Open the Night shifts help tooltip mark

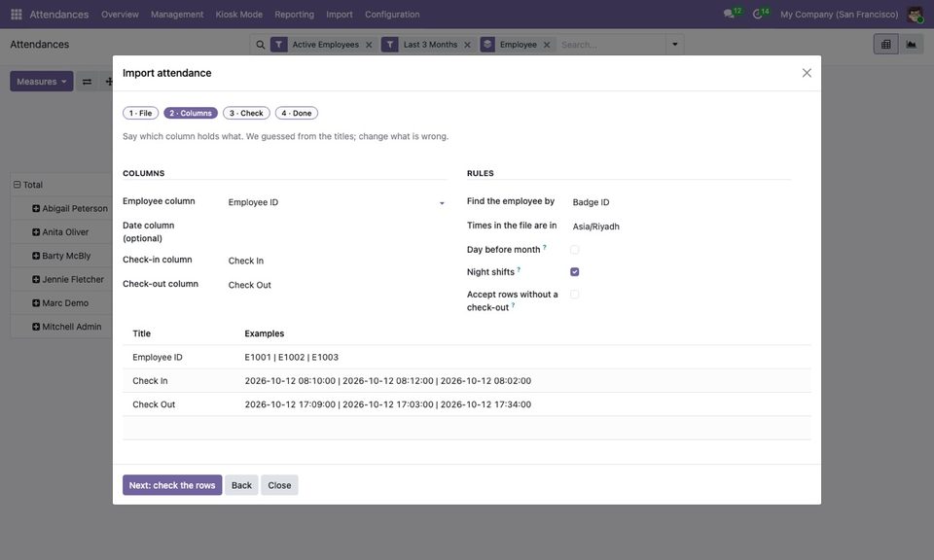point(519,269)
